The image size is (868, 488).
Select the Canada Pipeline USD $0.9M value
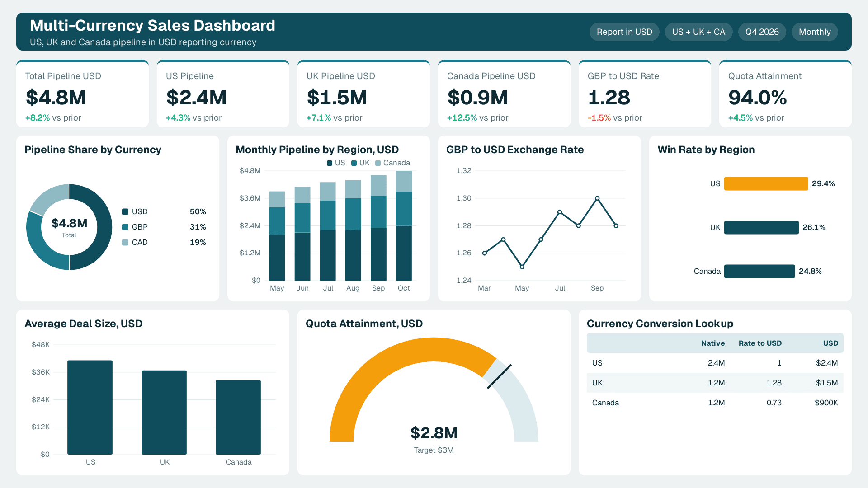click(477, 98)
